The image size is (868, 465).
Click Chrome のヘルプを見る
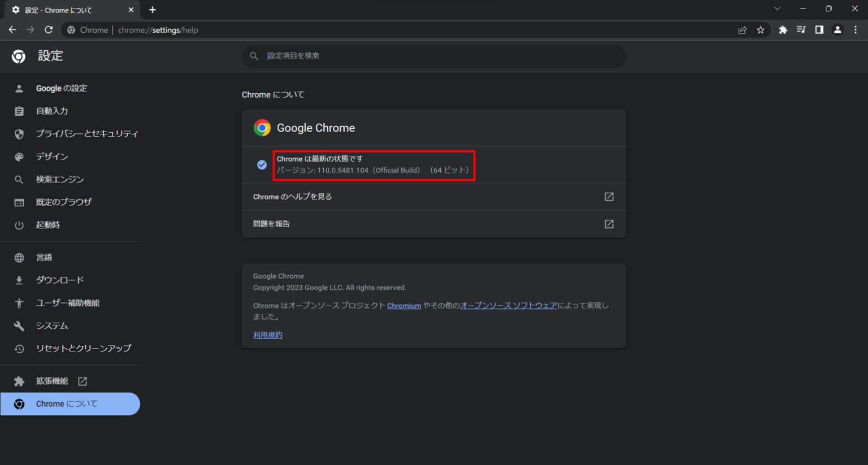pos(293,197)
